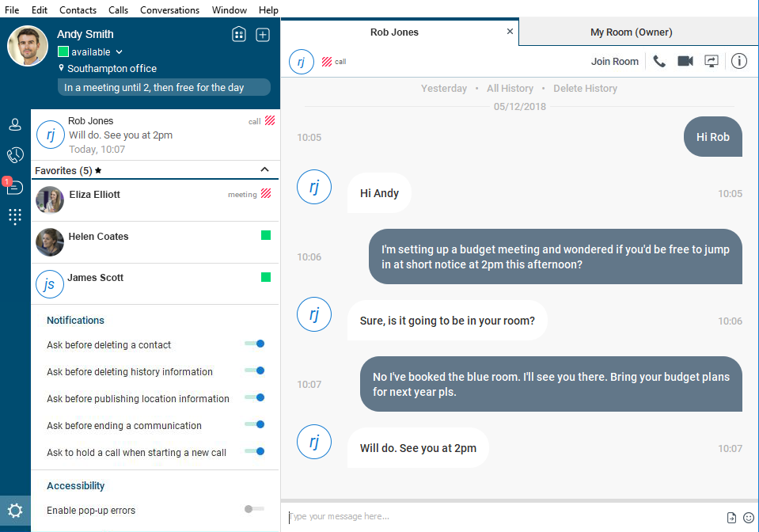The width and height of the screenshot is (759, 532).
Task: Start a video call with Rob Jones
Action: (685, 61)
